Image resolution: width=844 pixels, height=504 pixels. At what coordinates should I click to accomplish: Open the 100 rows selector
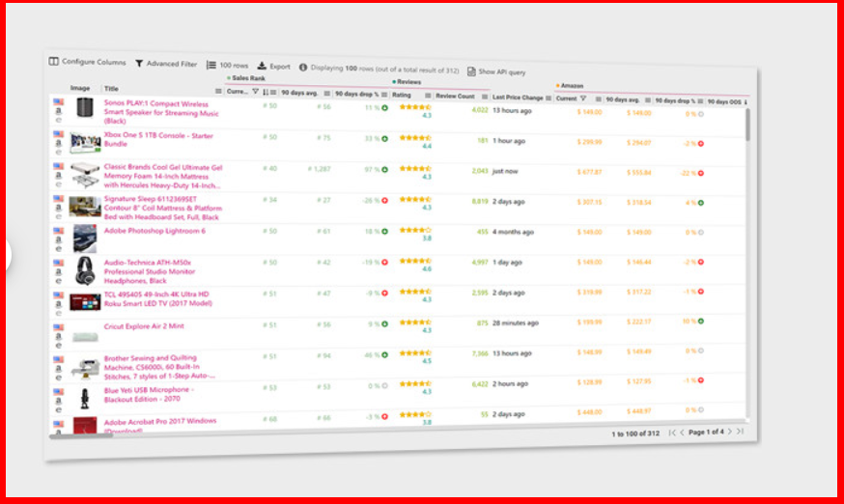coord(227,65)
